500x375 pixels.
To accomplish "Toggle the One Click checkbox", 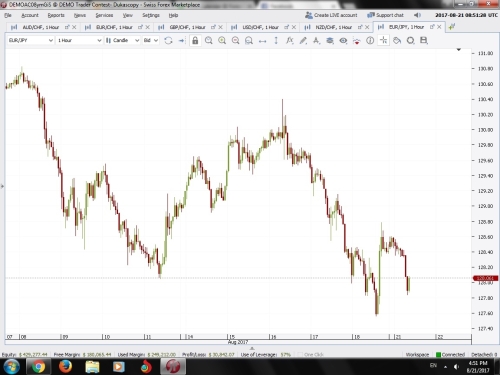I will [300, 354].
